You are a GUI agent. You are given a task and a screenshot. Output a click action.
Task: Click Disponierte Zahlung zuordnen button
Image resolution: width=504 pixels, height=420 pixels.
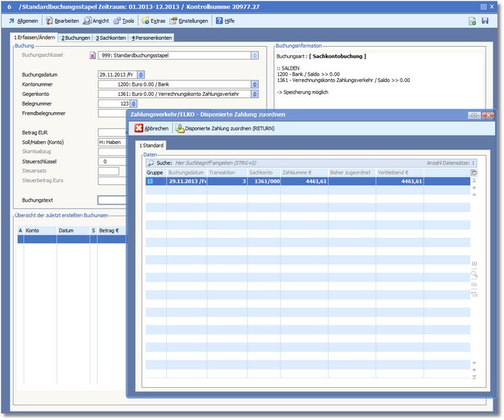click(x=224, y=129)
